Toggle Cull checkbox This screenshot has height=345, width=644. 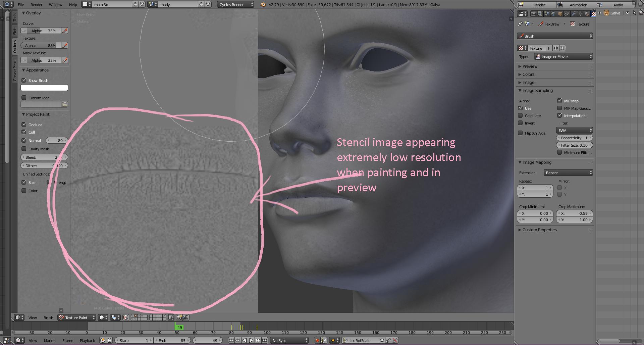pos(24,132)
